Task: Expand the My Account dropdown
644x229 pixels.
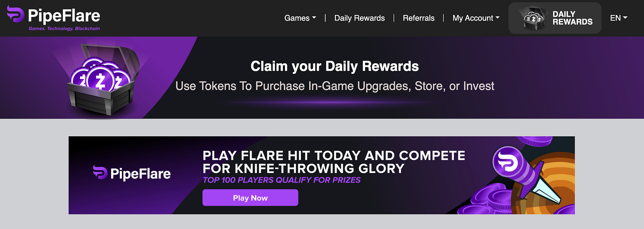Action: tap(476, 18)
